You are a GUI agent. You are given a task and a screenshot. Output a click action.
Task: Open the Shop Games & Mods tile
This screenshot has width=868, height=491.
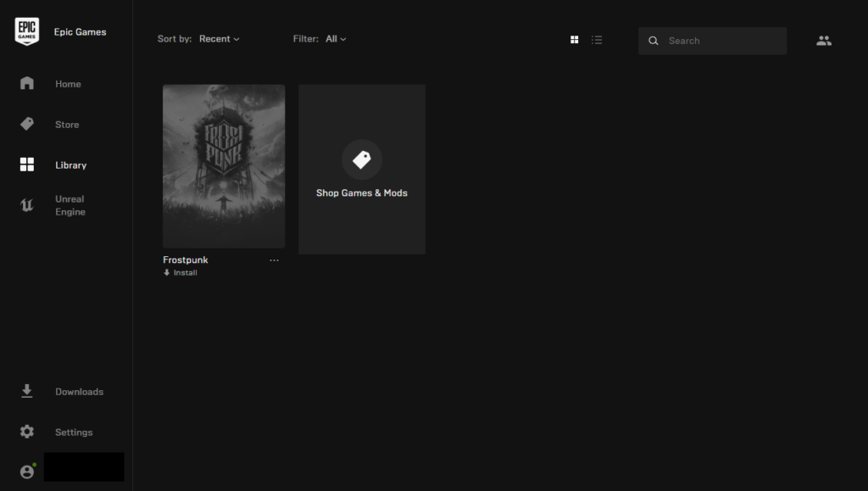click(x=362, y=169)
